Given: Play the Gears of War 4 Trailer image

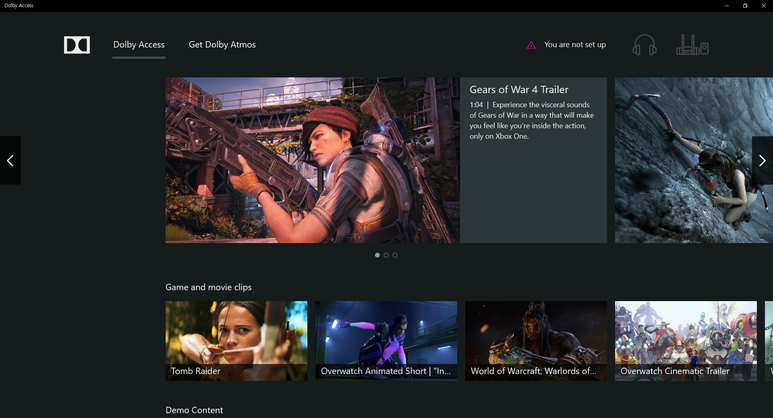Looking at the screenshot, I should (x=313, y=160).
